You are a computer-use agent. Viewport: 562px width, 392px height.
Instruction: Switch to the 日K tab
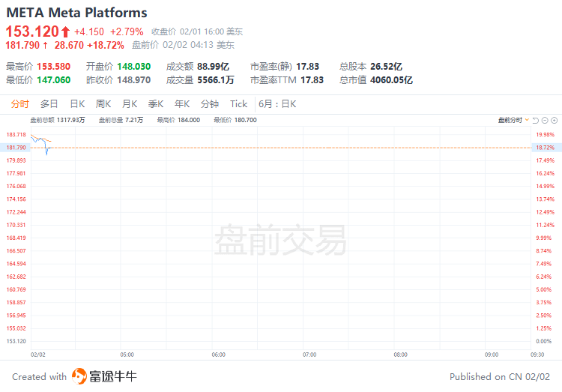[77, 104]
